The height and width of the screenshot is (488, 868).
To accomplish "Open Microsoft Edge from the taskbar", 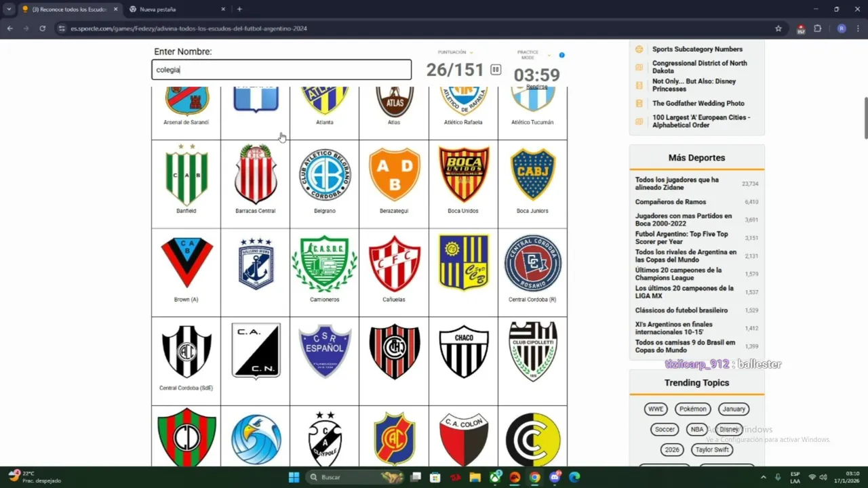I will [574, 477].
